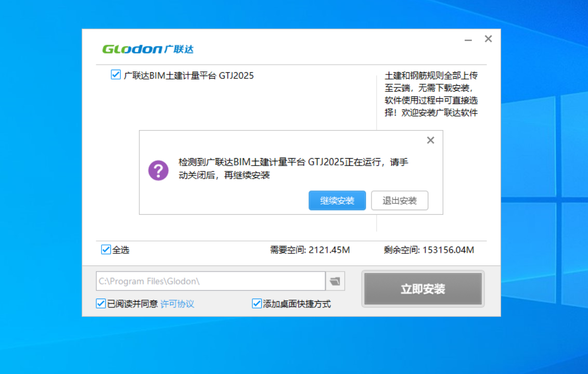Click the 土建和钢筋规则全部上传 description text

[431, 94]
